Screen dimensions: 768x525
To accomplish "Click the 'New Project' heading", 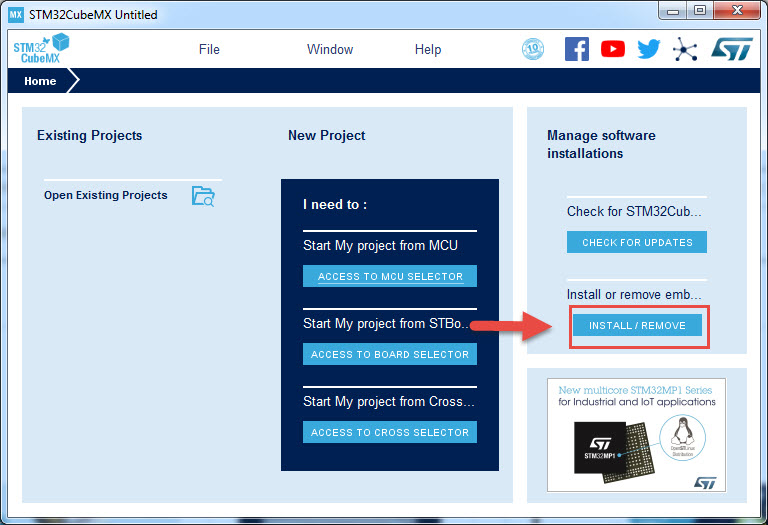I will pos(327,135).
